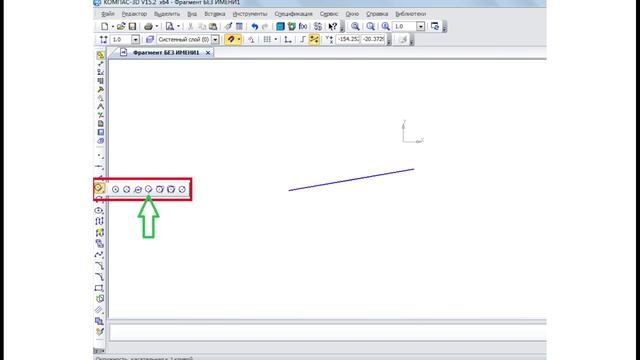Select the Ellipse tool in left toolbar
This screenshot has height=360, width=640.
(99, 211)
